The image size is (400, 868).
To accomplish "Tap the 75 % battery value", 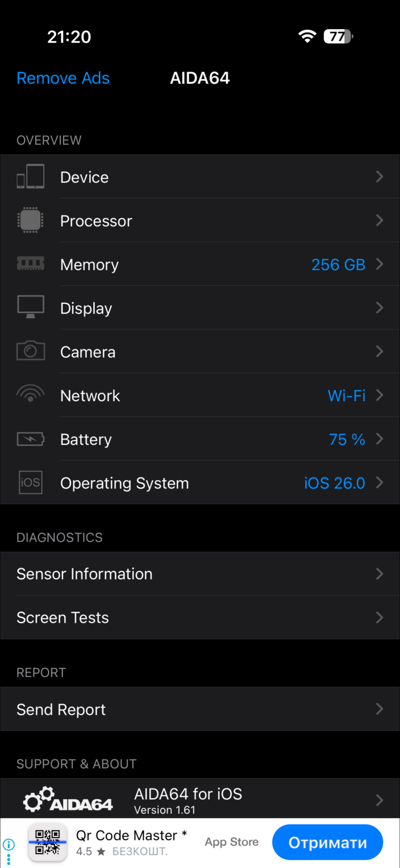I will [x=347, y=440].
